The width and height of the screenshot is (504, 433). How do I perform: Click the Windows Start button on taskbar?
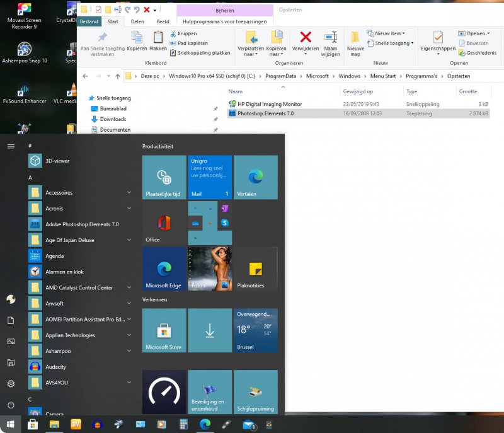pyautogui.click(x=11, y=424)
